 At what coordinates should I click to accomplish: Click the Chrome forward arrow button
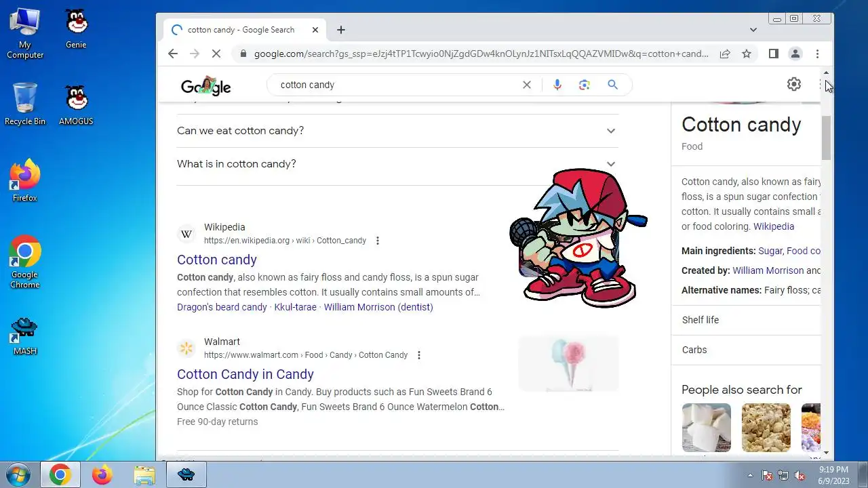pos(195,54)
